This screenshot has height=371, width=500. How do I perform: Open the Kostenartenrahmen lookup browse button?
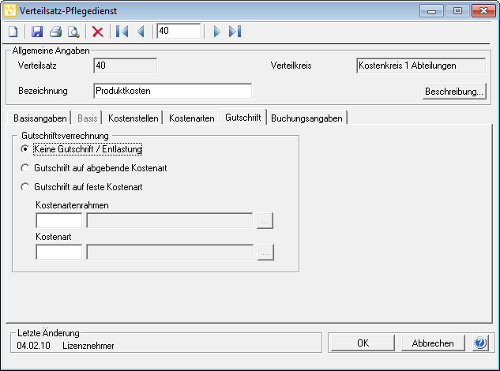pos(265,221)
